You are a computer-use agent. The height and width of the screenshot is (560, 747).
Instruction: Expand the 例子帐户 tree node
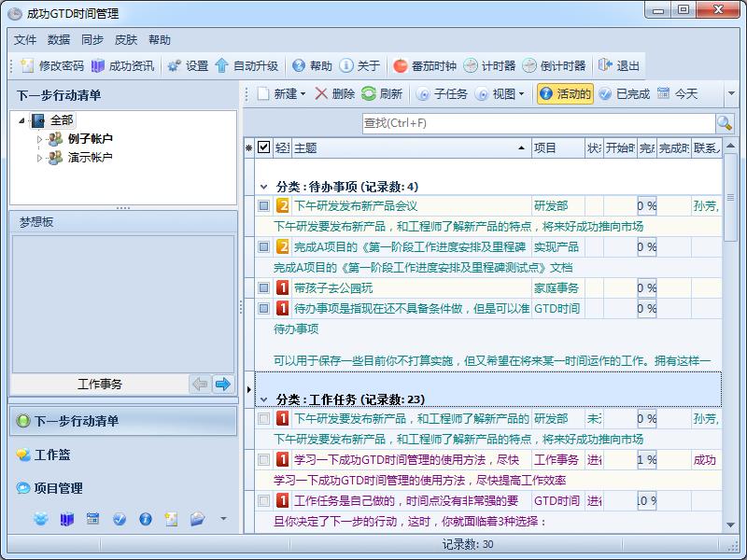(40, 139)
